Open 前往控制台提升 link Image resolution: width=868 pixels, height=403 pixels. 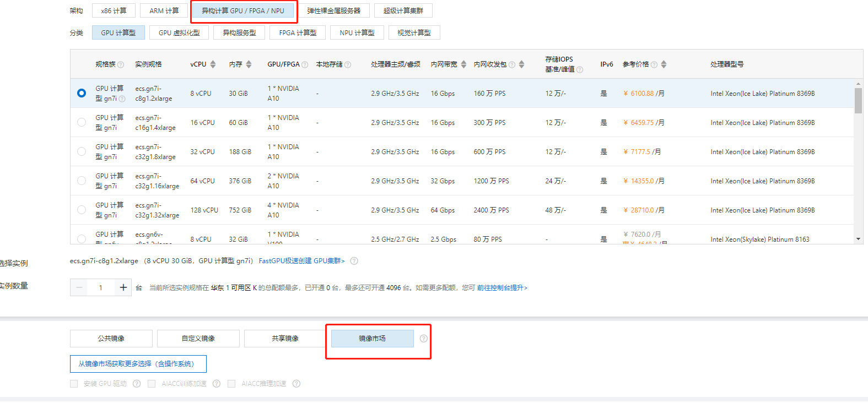coord(502,288)
